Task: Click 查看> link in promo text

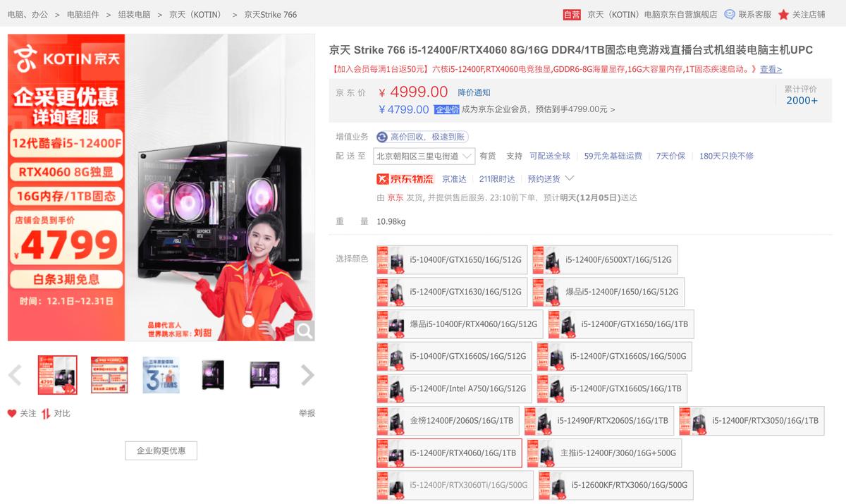Action: (771, 69)
